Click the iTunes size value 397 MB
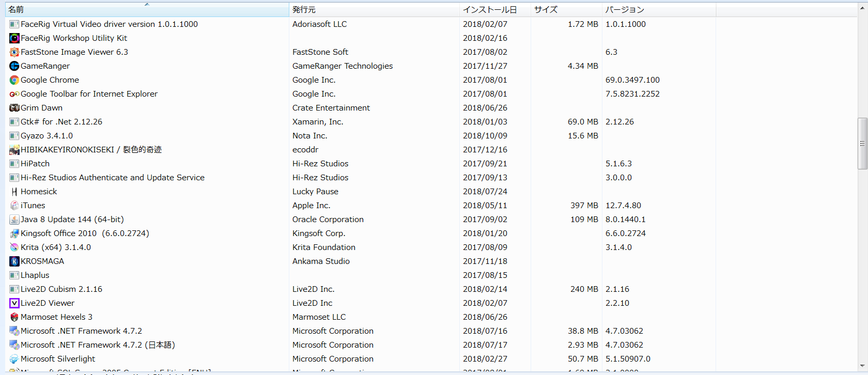868x375 pixels. [x=584, y=206]
